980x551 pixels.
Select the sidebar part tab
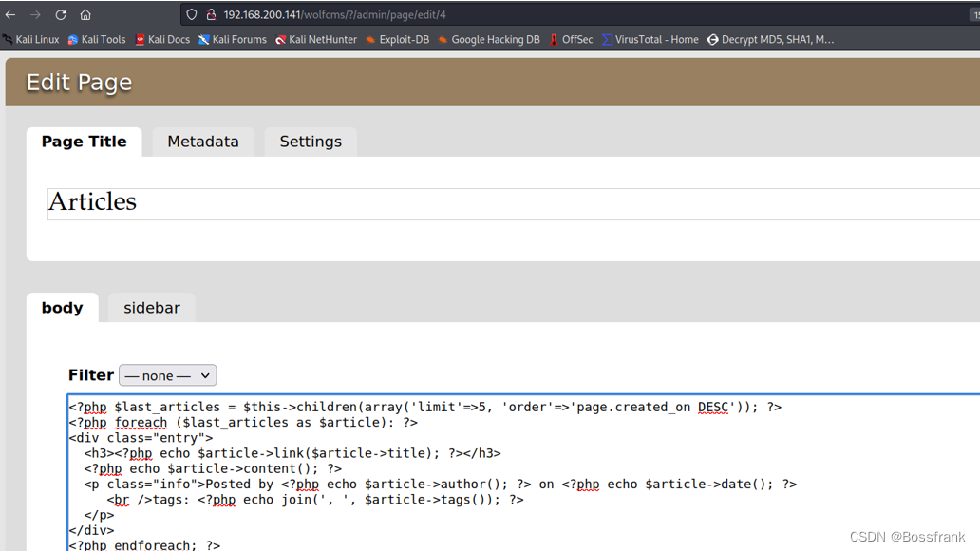pos(152,308)
